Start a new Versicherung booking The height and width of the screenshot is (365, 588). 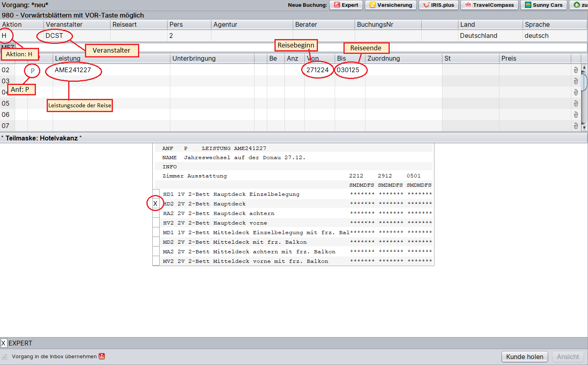(x=391, y=5)
